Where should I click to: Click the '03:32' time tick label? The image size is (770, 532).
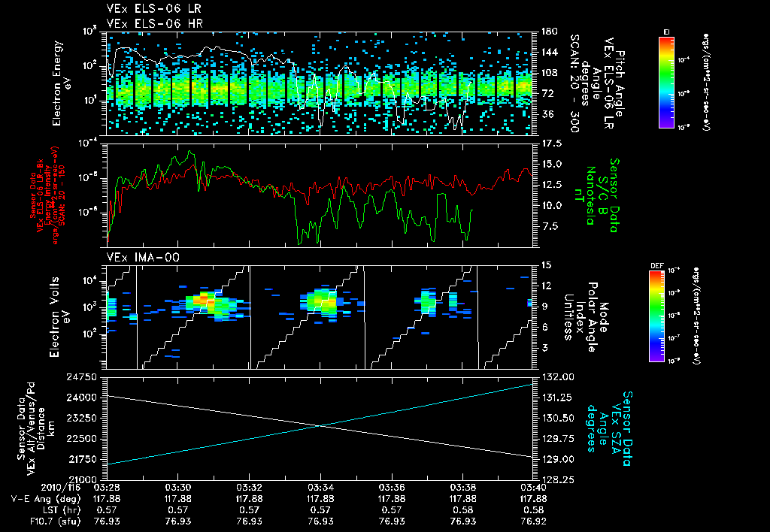coord(249,488)
